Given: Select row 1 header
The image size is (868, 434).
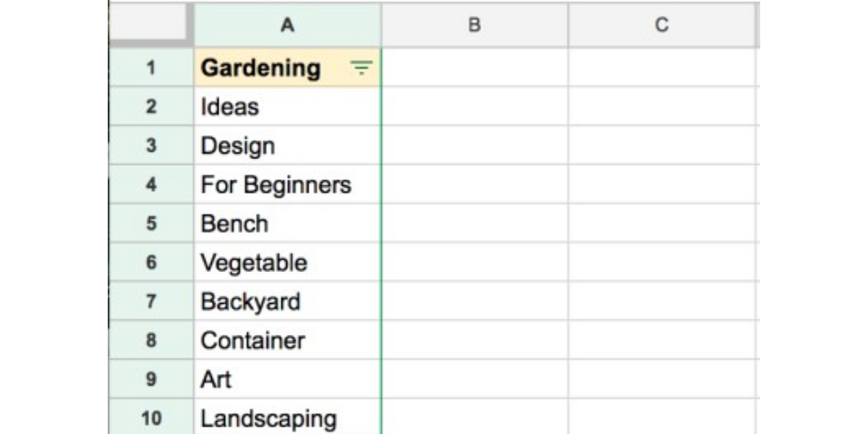Looking at the screenshot, I should [151, 68].
